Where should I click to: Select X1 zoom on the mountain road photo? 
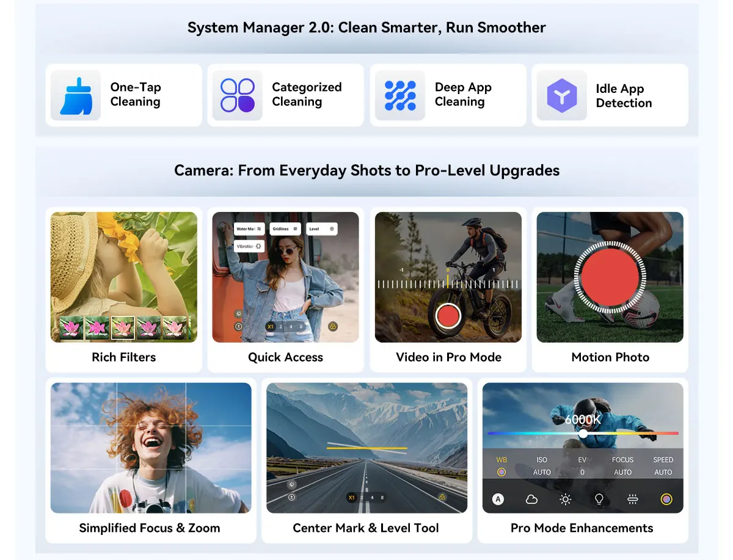tap(351, 498)
